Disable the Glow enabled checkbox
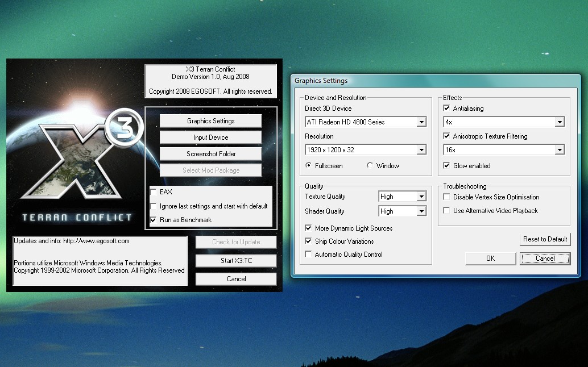 coord(446,165)
